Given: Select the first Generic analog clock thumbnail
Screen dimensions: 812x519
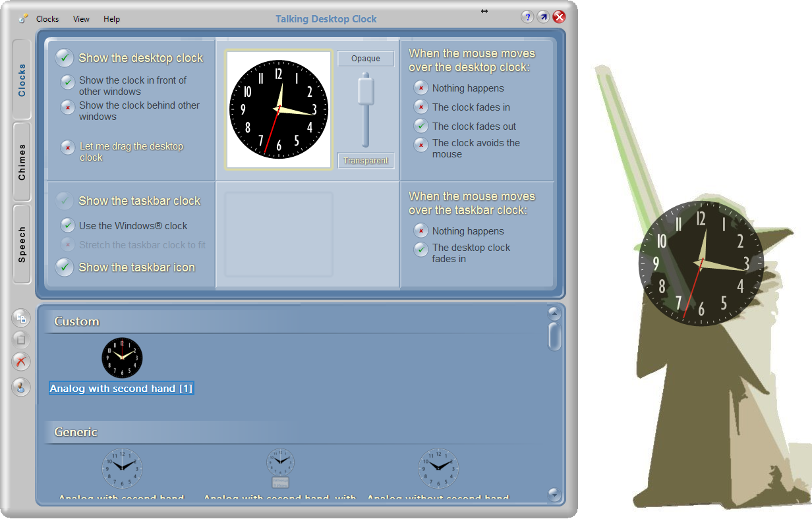Looking at the screenshot, I should tap(122, 468).
